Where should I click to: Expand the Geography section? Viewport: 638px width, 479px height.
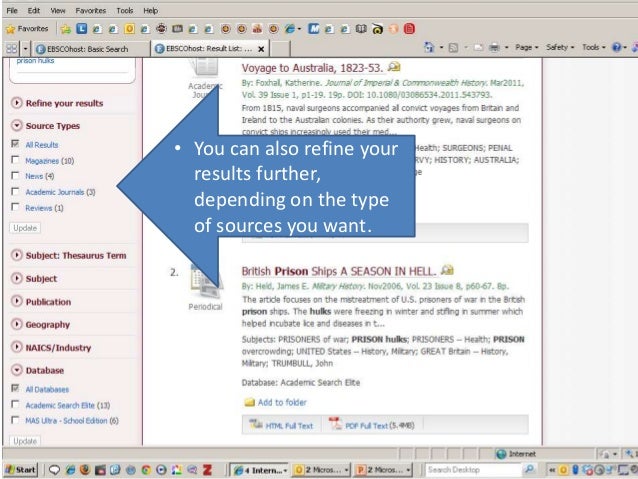pos(17,324)
